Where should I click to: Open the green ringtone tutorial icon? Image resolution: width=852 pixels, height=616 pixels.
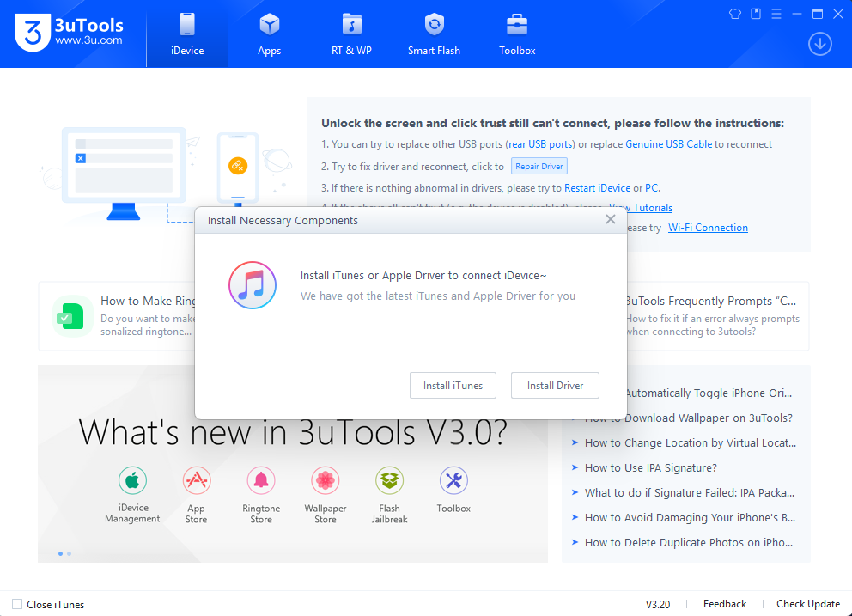pyautogui.click(x=73, y=316)
